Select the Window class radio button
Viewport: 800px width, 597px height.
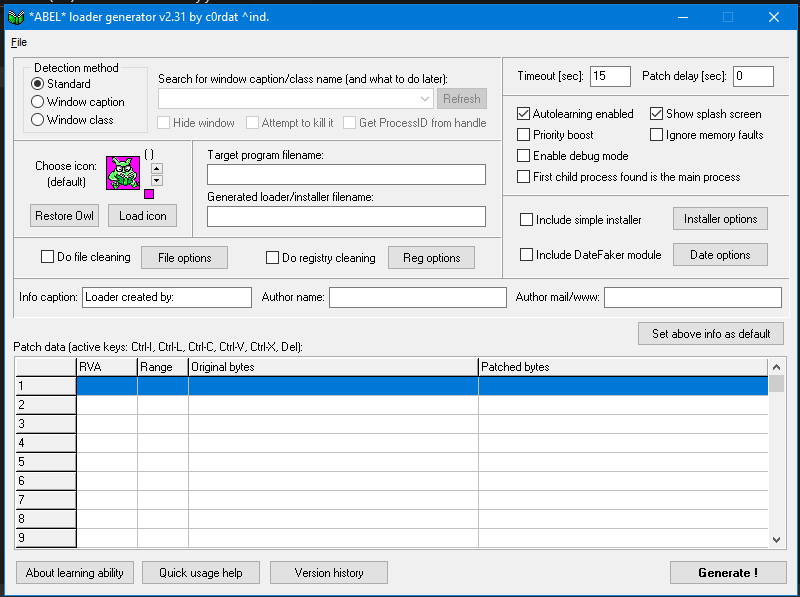point(38,120)
